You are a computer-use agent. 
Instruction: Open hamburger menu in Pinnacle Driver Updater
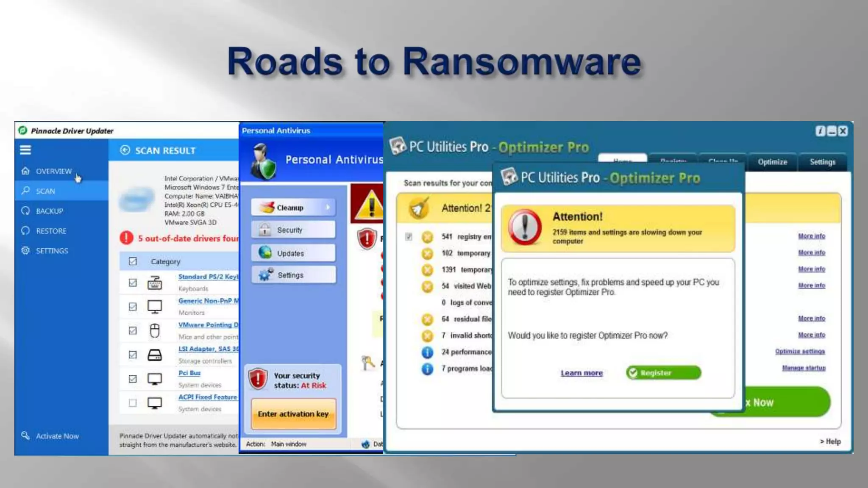click(25, 150)
